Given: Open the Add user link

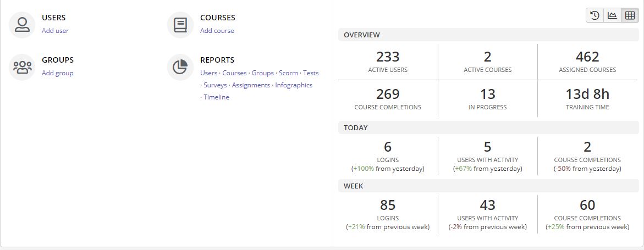Looking at the screenshot, I should pos(55,31).
